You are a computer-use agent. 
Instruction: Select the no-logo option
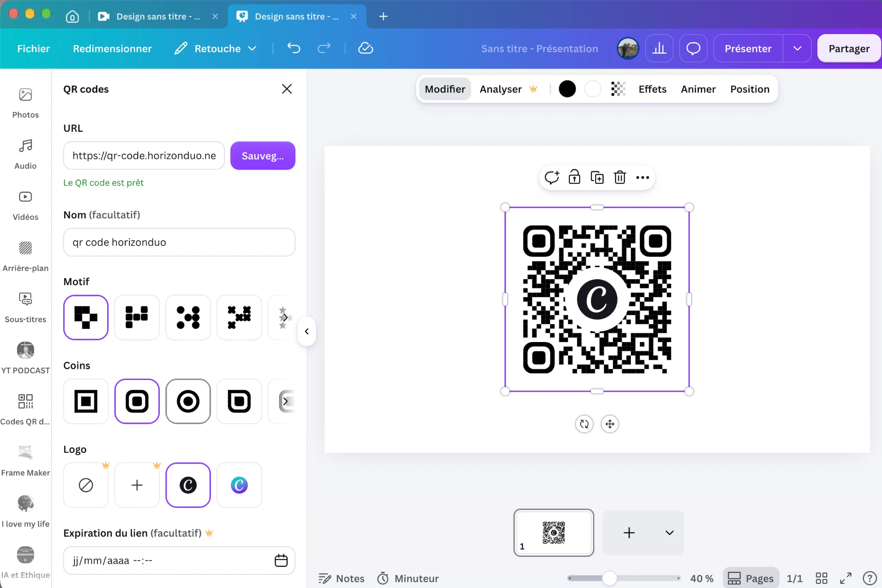pos(86,485)
